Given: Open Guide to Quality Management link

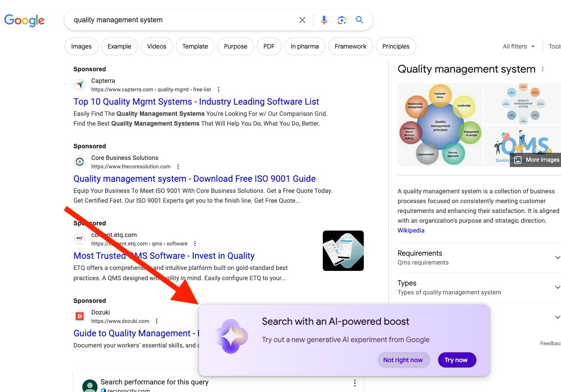Looking at the screenshot, I should tap(136, 333).
